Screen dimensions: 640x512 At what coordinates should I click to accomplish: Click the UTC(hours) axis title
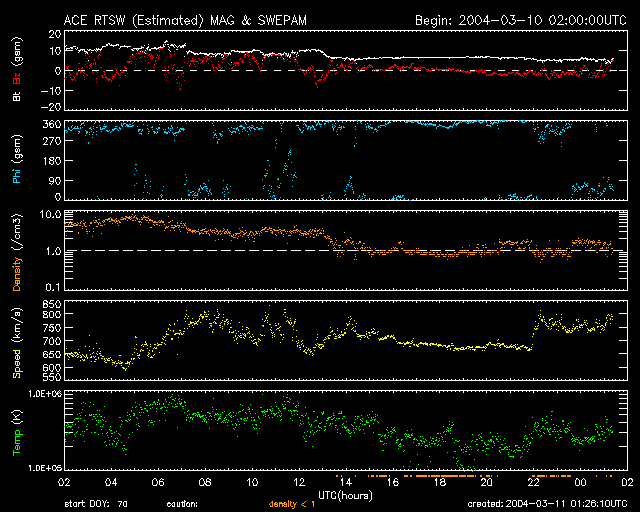pyautogui.click(x=341, y=494)
